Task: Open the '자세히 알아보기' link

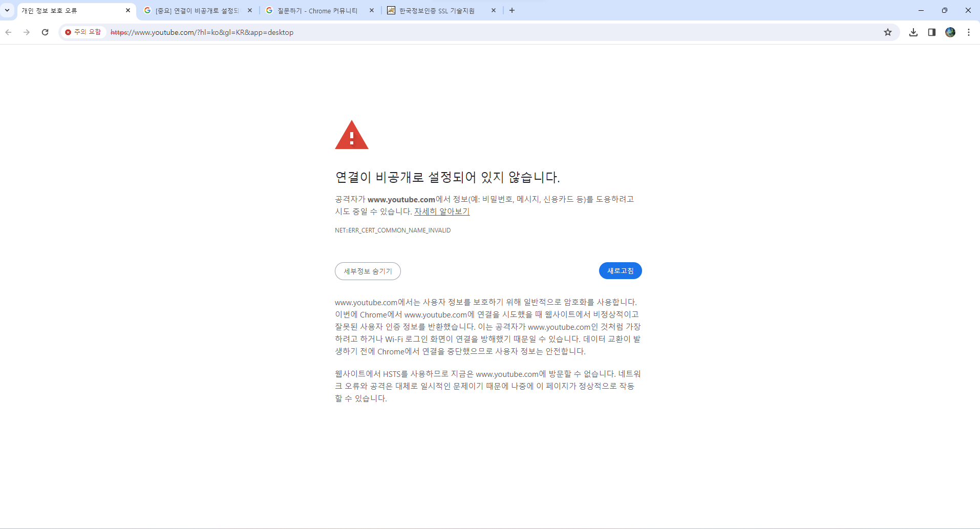Action: pos(441,211)
